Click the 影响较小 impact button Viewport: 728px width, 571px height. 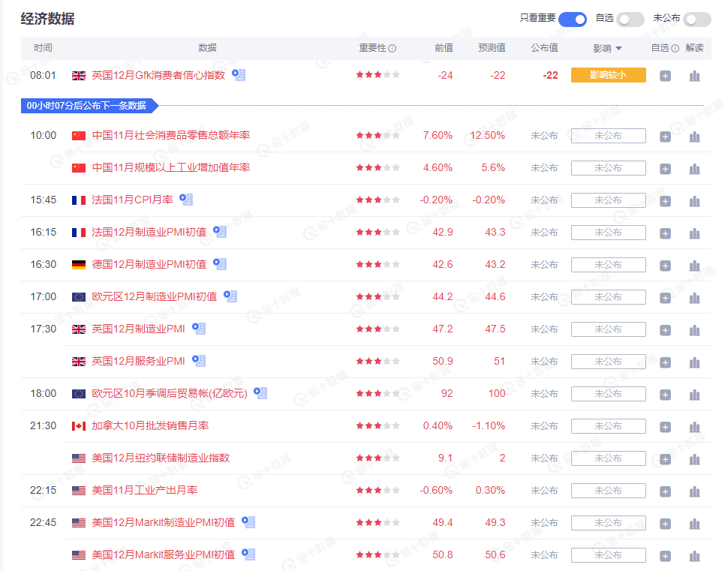pos(608,75)
